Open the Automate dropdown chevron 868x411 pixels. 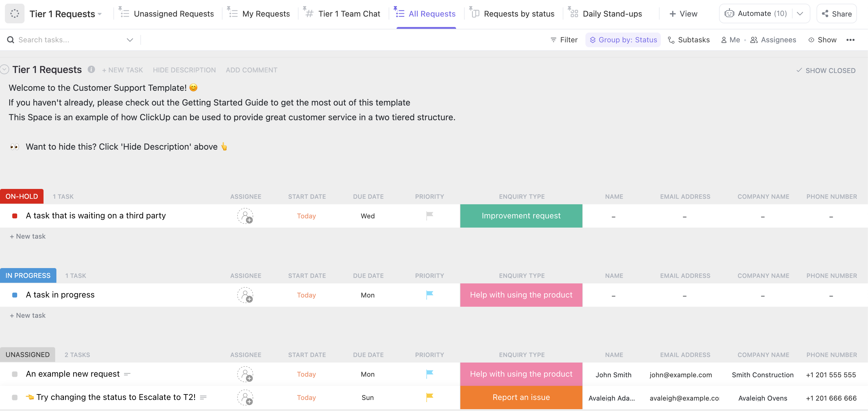tap(800, 13)
